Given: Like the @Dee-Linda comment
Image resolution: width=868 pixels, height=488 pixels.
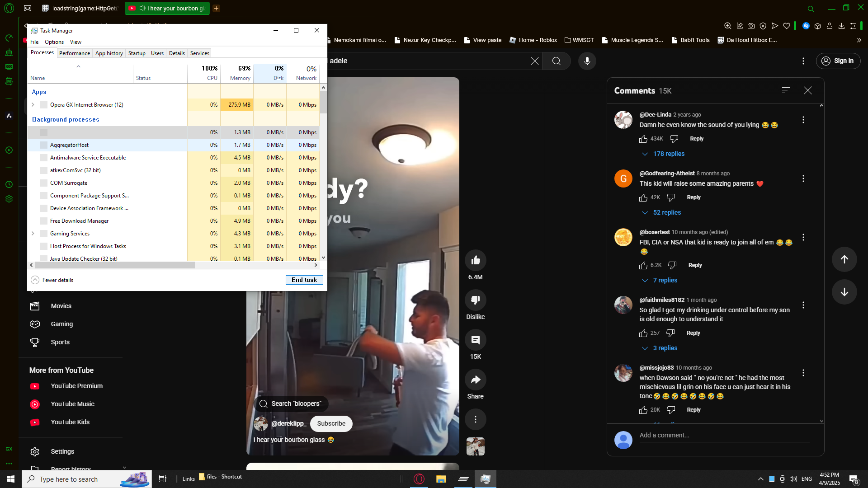Looking at the screenshot, I should (643, 139).
